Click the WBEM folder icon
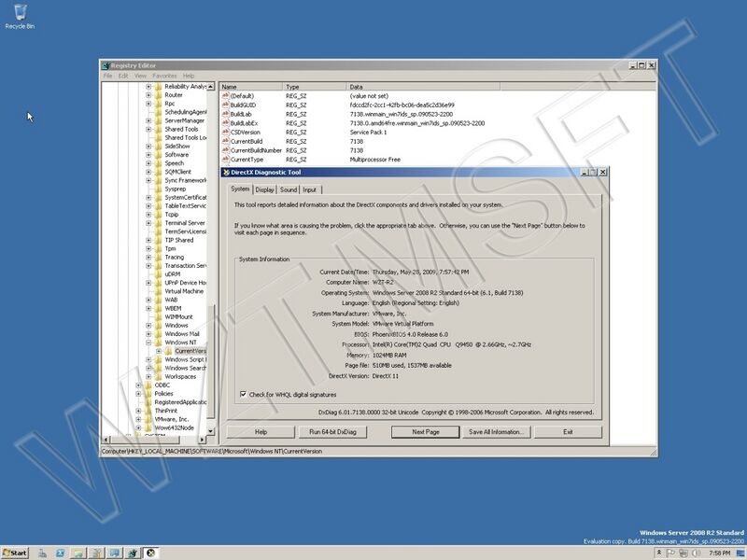Viewport: 747px width, 560px height. 159,308
